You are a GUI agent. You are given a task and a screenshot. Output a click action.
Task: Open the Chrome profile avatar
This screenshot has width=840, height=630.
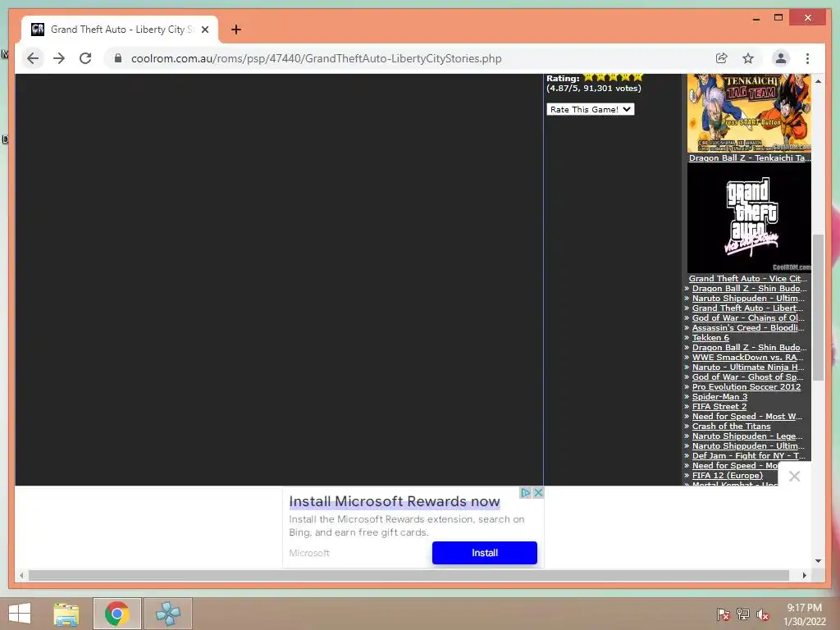(x=781, y=58)
